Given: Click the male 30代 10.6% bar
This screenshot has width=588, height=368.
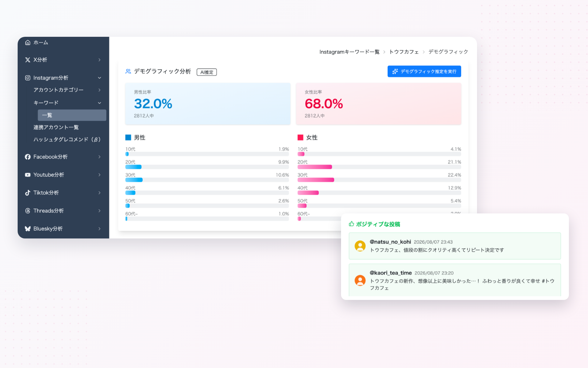Looking at the screenshot, I should tap(134, 180).
